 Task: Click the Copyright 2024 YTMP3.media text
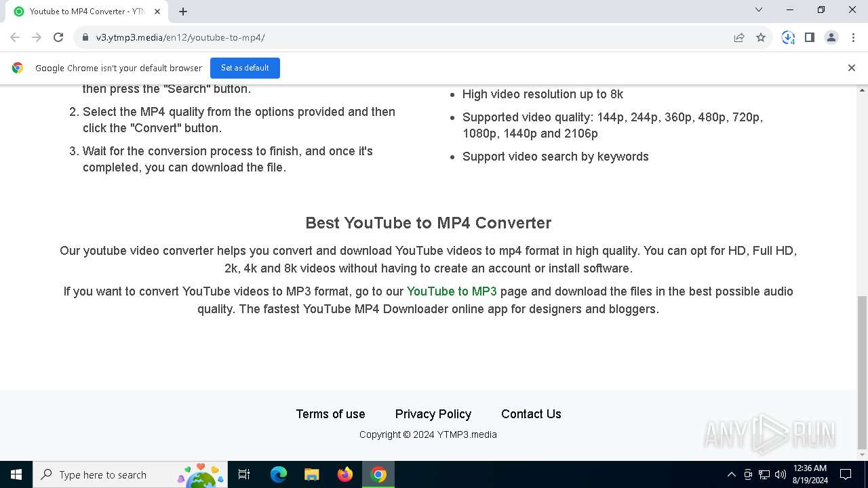428,434
